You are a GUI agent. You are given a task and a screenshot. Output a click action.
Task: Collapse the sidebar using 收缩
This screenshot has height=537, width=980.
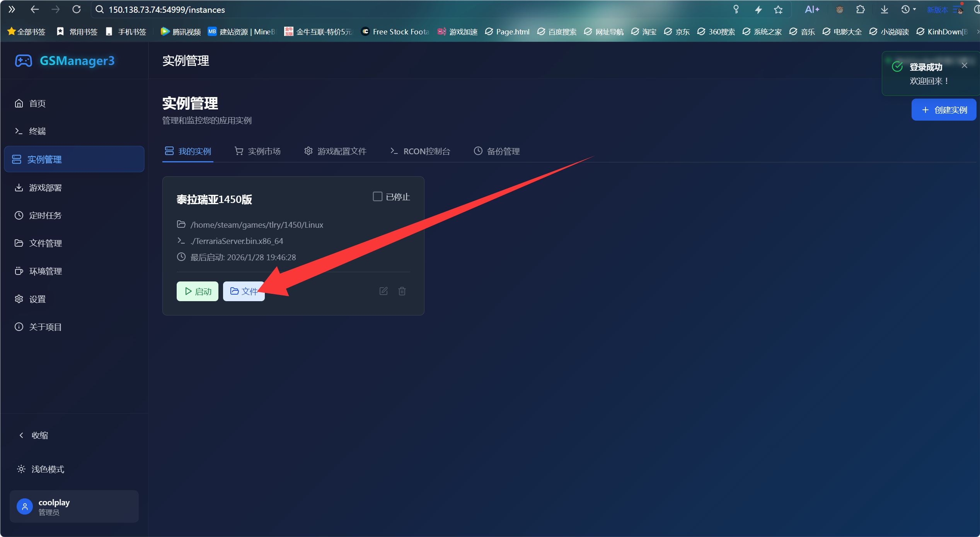point(34,435)
